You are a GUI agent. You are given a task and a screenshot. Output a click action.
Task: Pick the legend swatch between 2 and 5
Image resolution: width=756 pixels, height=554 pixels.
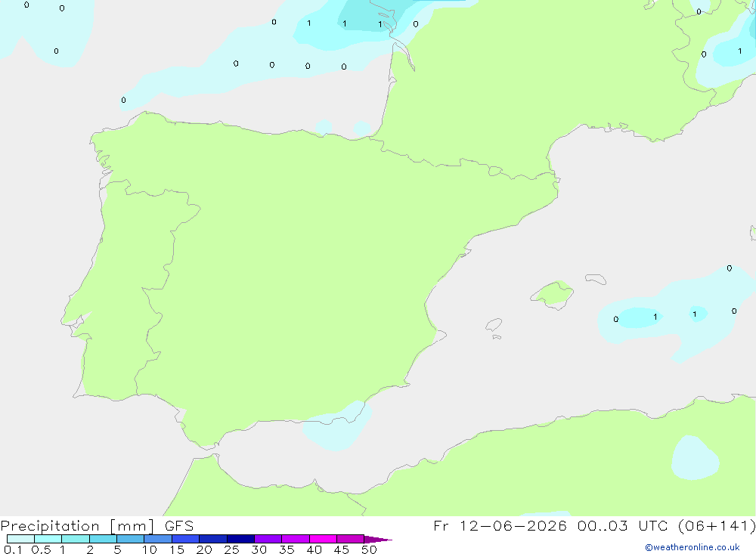(103, 539)
